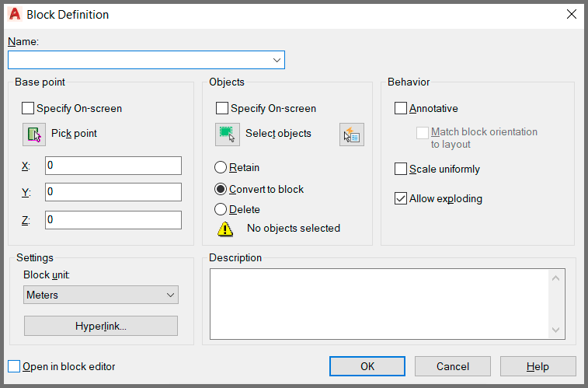Select Convert to block option

coord(221,189)
